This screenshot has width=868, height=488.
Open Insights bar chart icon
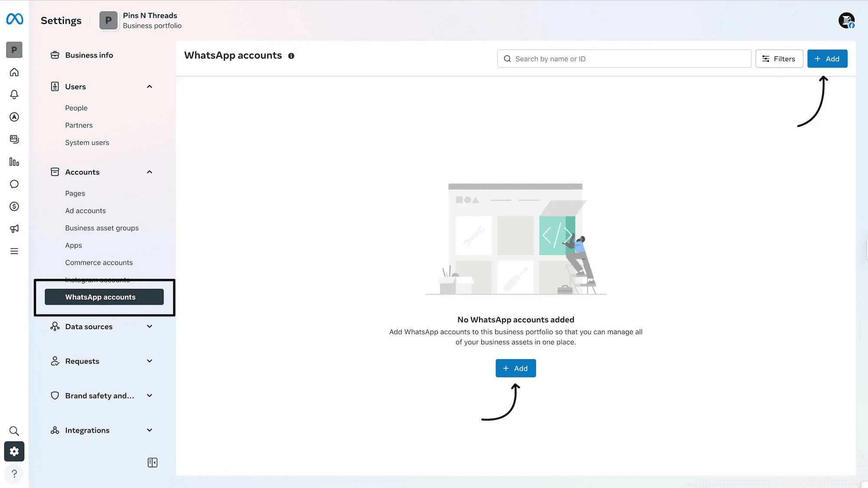tap(14, 162)
